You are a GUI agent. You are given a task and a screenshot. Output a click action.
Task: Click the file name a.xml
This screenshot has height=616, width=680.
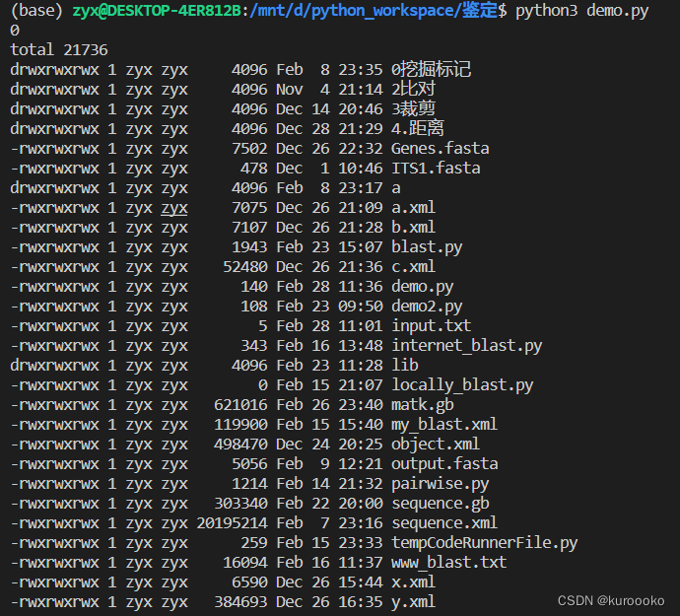(413, 207)
